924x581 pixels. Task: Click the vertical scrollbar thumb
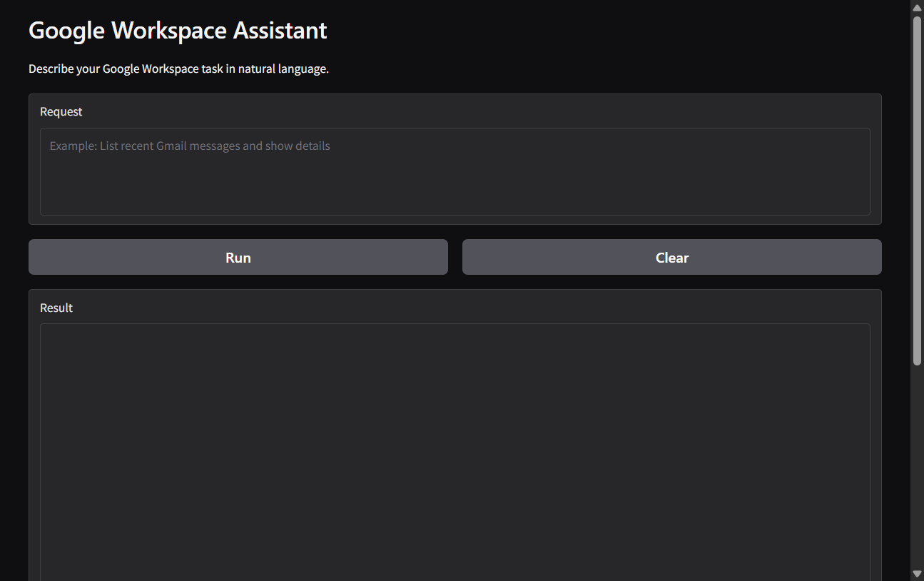click(917, 191)
